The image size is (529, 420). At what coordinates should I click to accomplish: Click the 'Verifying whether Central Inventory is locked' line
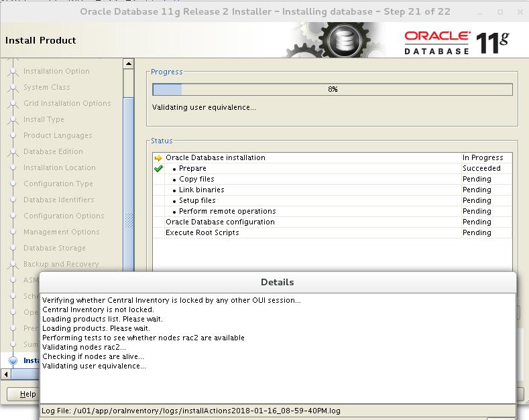171,300
